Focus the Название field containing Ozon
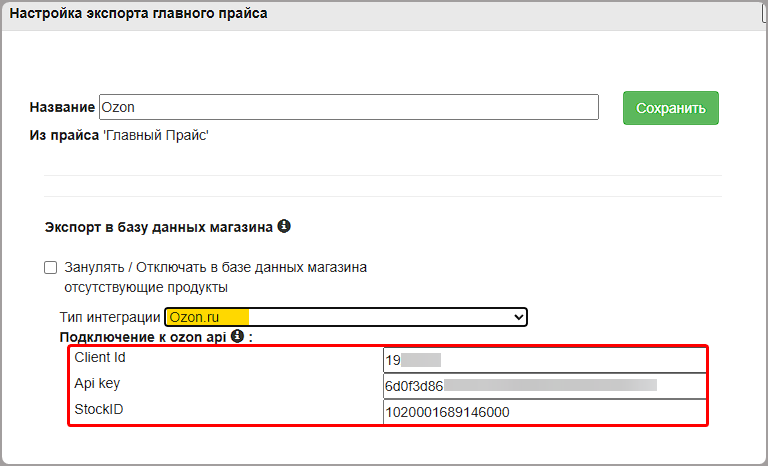The image size is (768, 466). pyautogui.click(x=349, y=107)
